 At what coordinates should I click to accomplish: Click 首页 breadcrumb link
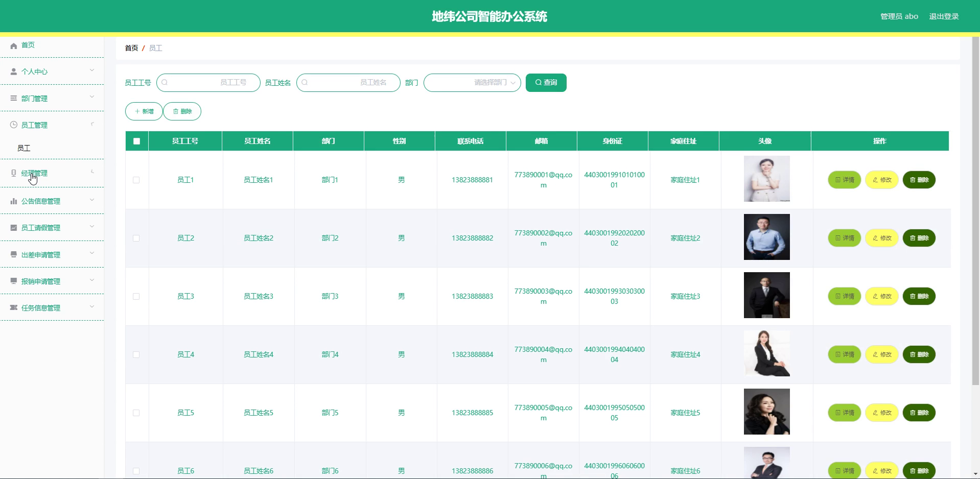131,48
